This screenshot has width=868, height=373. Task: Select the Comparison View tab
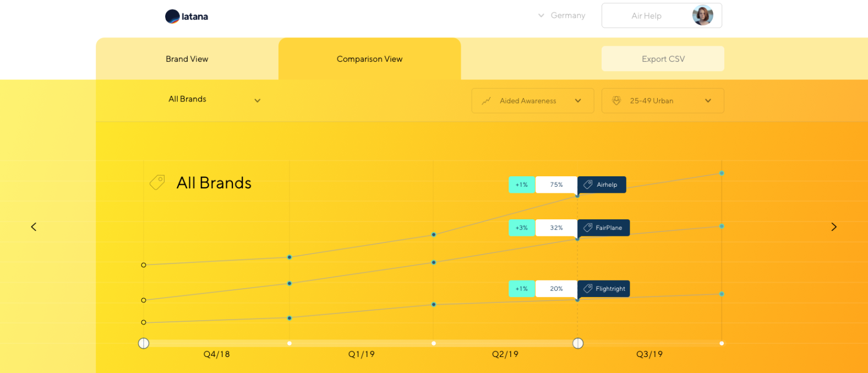pos(369,59)
